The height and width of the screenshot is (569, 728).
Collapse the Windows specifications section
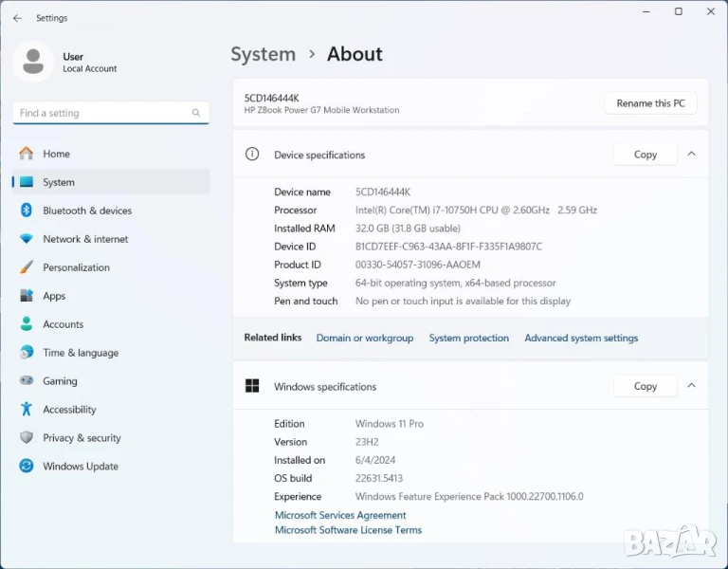(691, 386)
